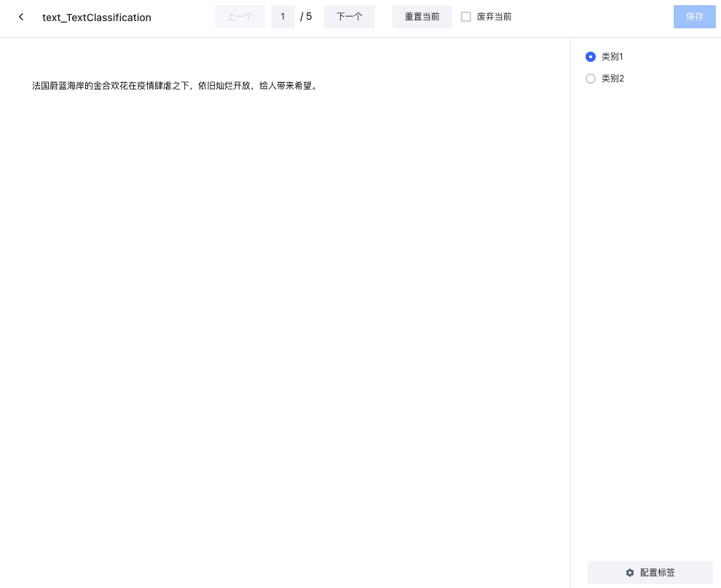Go to next item with 下一个

pos(349,17)
